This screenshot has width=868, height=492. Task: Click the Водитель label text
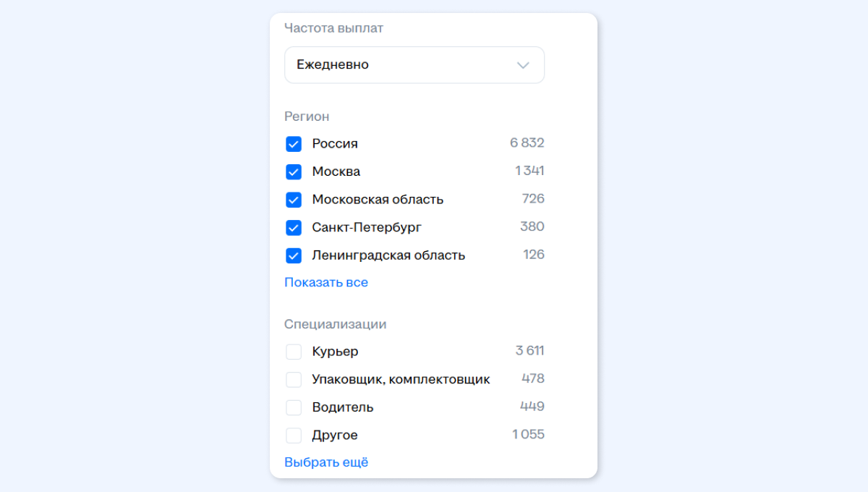click(x=343, y=407)
